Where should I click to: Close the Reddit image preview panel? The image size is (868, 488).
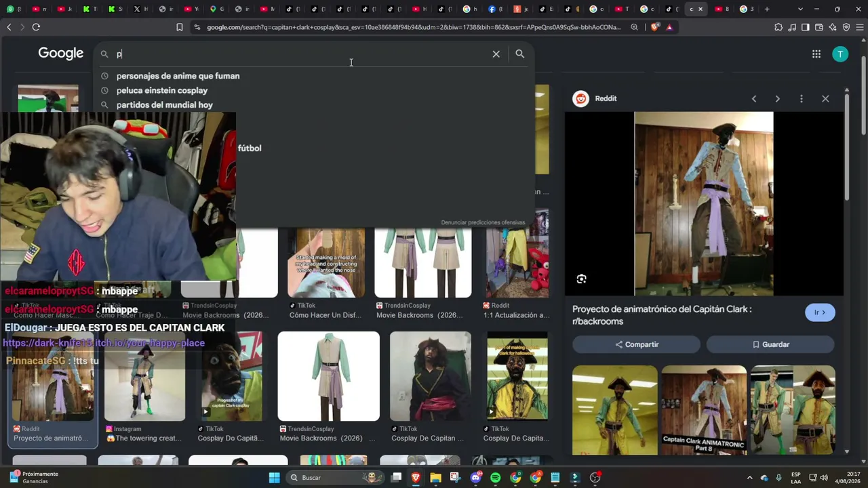(x=825, y=99)
